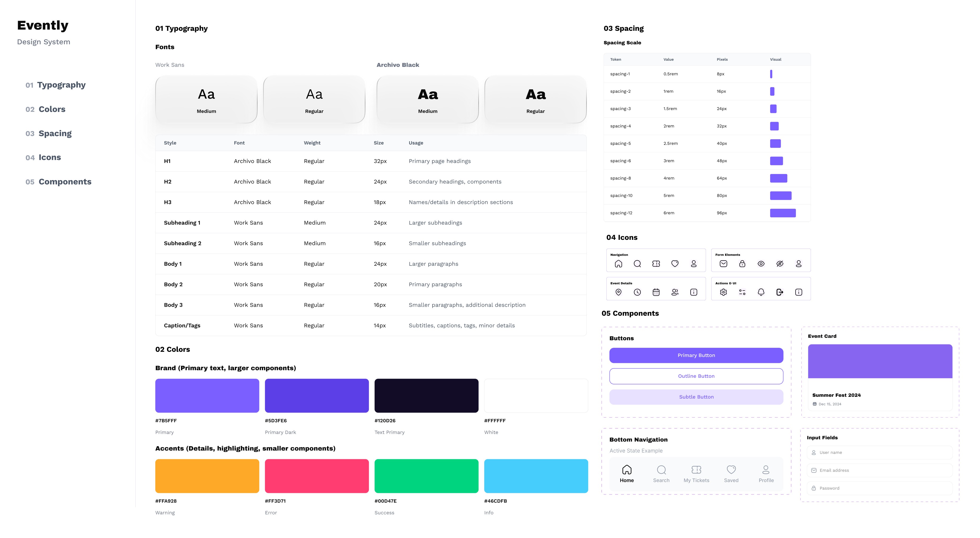Open the 02 Colors sidebar section
Screen dimensions: 980x538
46,109
